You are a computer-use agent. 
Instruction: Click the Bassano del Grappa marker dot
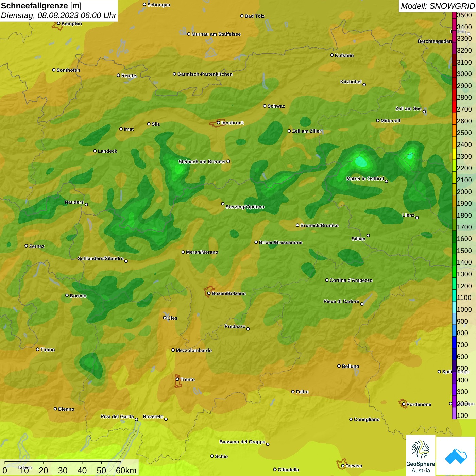tap(268, 444)
